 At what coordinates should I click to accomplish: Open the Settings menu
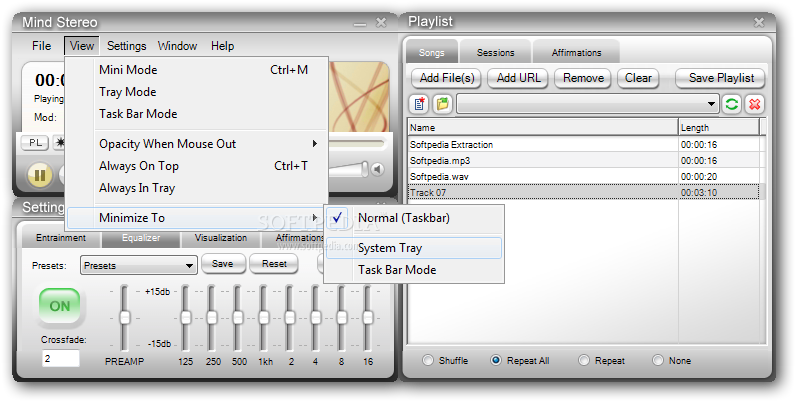126,46
